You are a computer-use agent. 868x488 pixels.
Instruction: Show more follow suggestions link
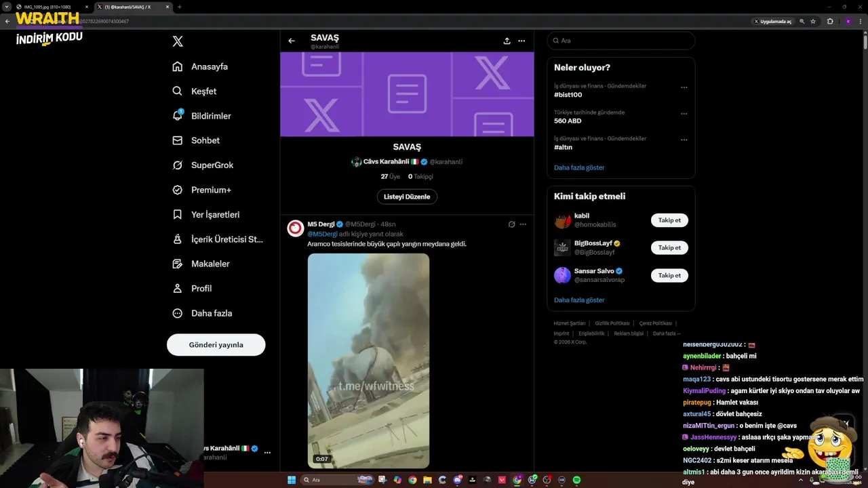(x=579, y=300)
